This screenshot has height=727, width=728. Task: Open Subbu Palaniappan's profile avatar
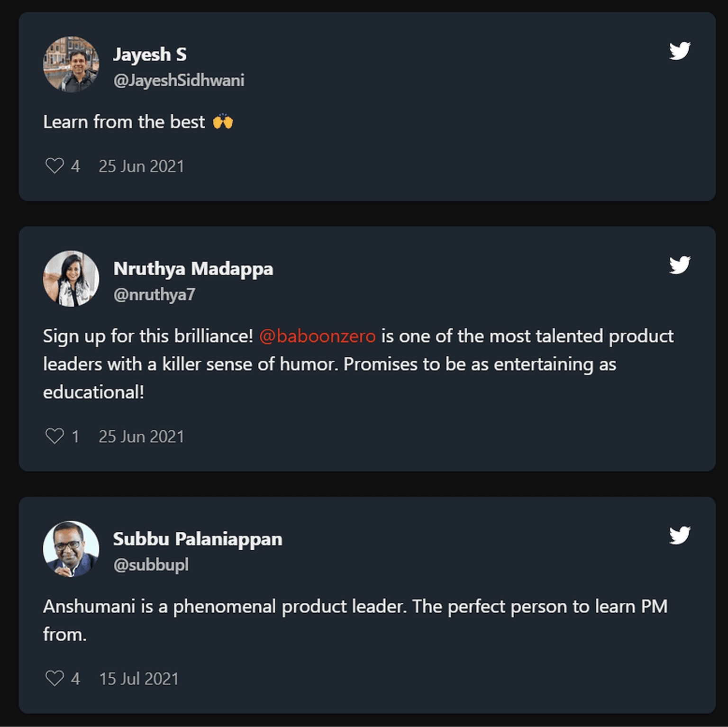[71, 549]
